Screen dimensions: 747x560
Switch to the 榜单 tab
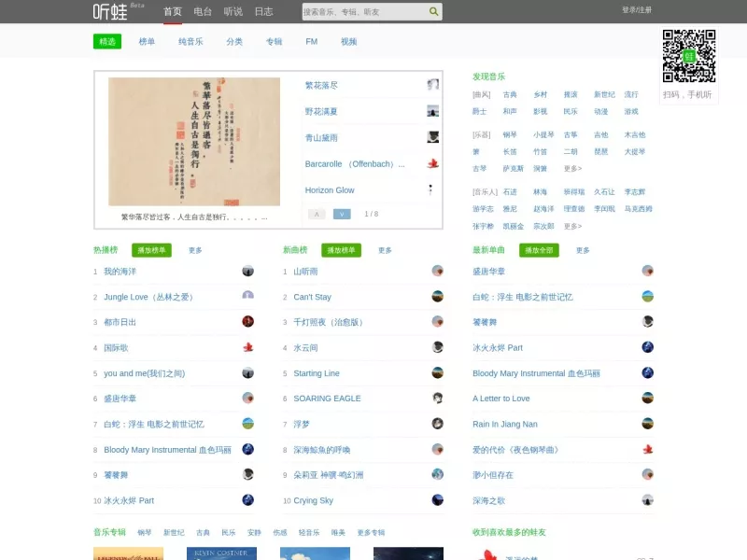147,41
